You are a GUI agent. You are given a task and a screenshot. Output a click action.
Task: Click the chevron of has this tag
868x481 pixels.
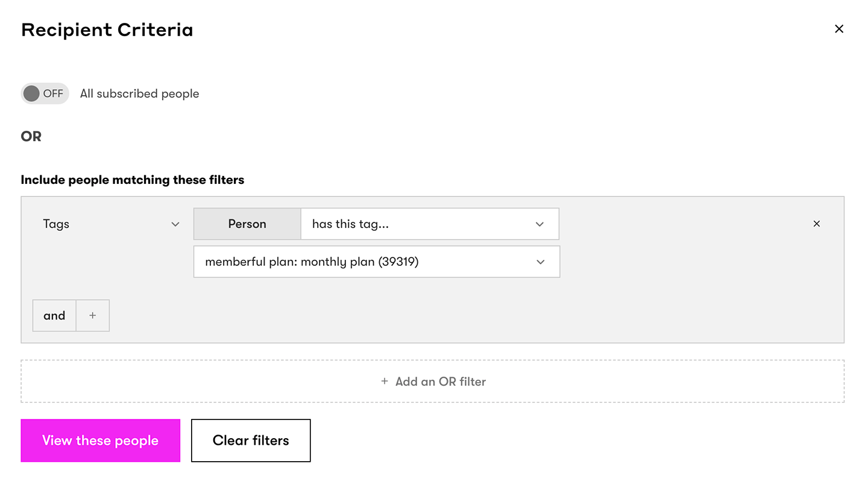point(539,224)
